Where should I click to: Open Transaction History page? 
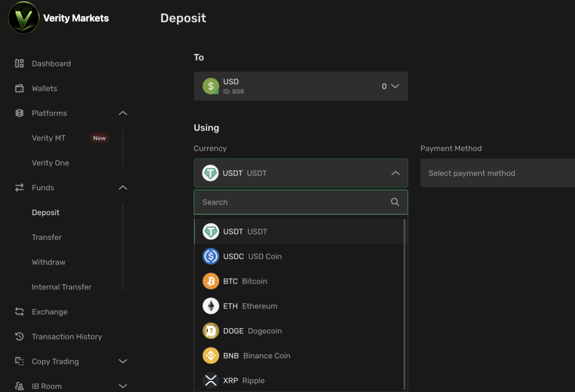66,336
